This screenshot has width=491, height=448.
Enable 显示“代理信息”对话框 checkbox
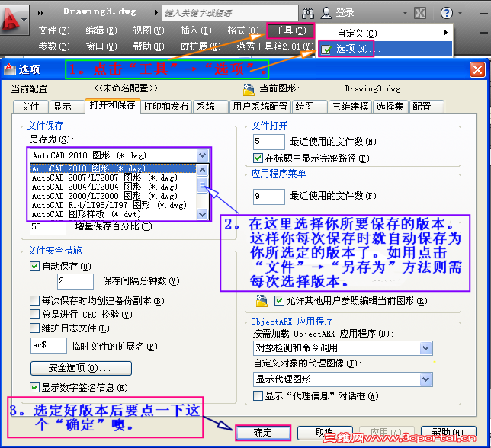[x=258, y=395]
